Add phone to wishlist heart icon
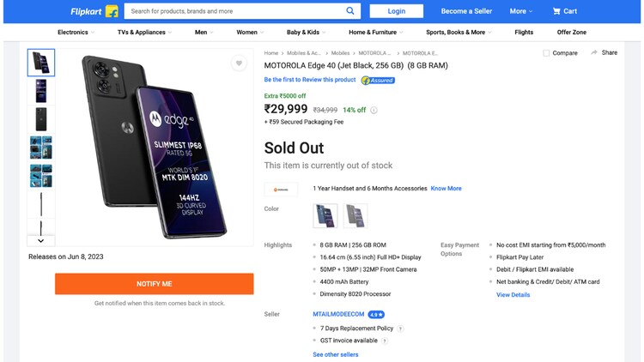Viewport: 644px width, 362px height. [239, 63]
